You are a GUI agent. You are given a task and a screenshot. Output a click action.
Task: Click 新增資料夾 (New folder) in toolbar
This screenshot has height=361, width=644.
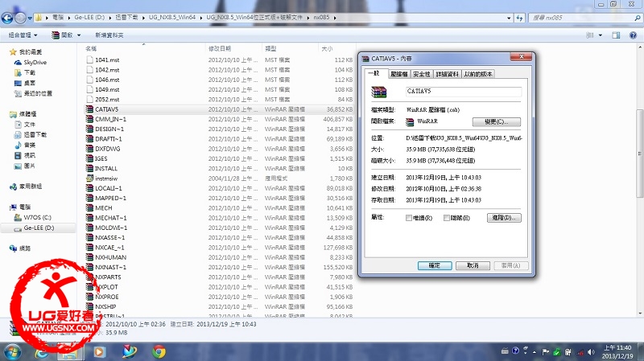(x=109, y=35)
